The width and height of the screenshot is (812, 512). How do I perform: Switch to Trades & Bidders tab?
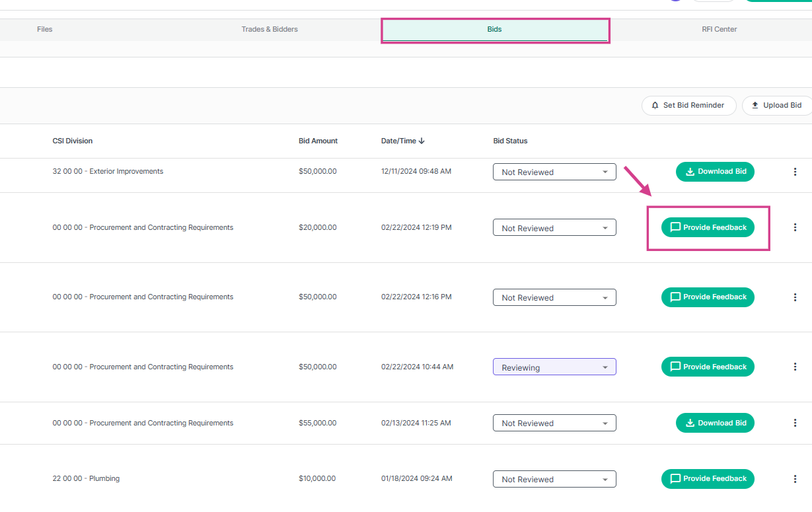tap(270, 29)
